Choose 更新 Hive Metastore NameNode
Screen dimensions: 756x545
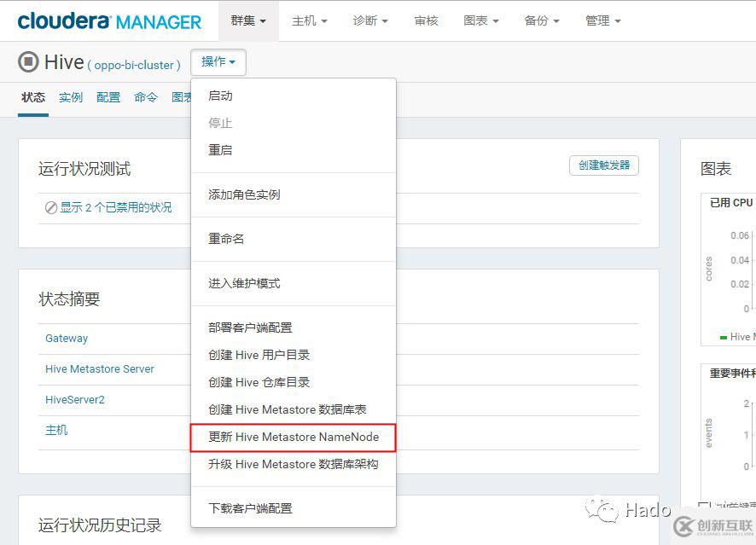[294, 438]
